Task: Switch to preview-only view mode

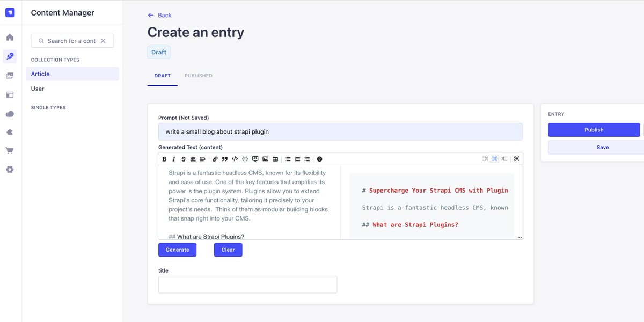Action: (504, 159)
